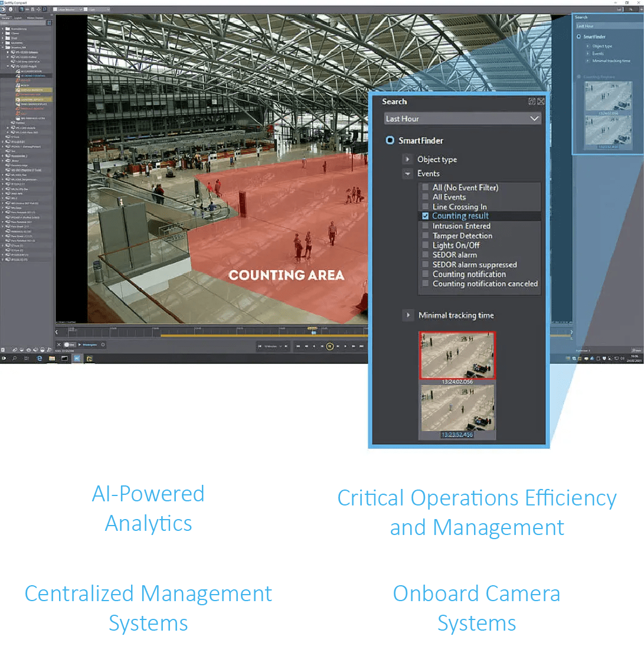Enable the All Events checkbox
Viewport: 644px width, 672px height.
click(426, 197)
